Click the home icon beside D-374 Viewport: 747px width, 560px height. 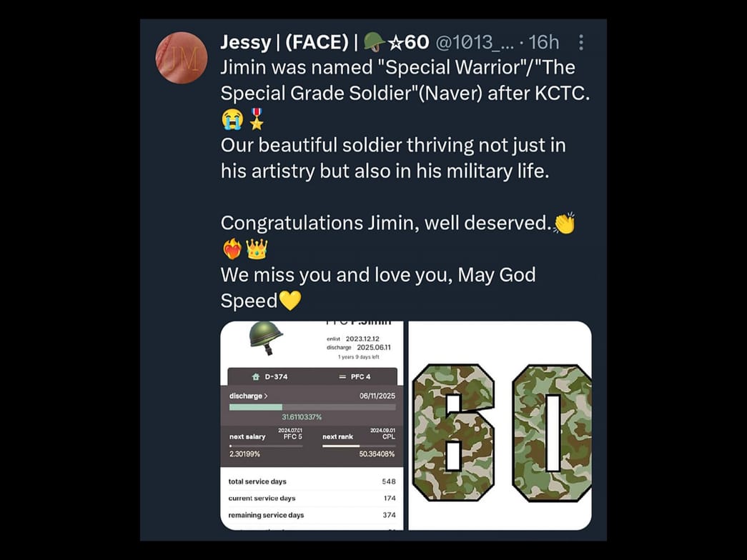256,376
